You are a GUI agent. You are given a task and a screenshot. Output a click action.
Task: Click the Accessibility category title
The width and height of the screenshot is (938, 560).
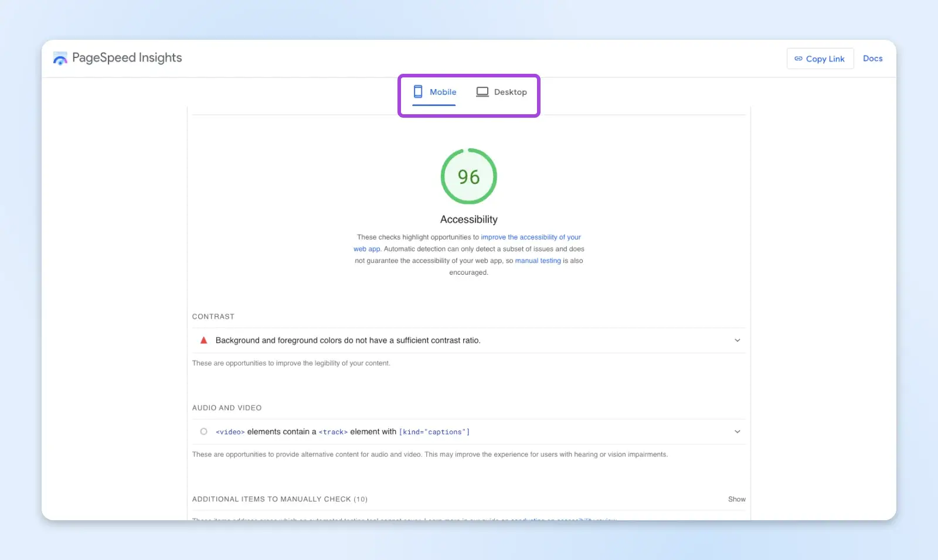(x=469, y=219)
